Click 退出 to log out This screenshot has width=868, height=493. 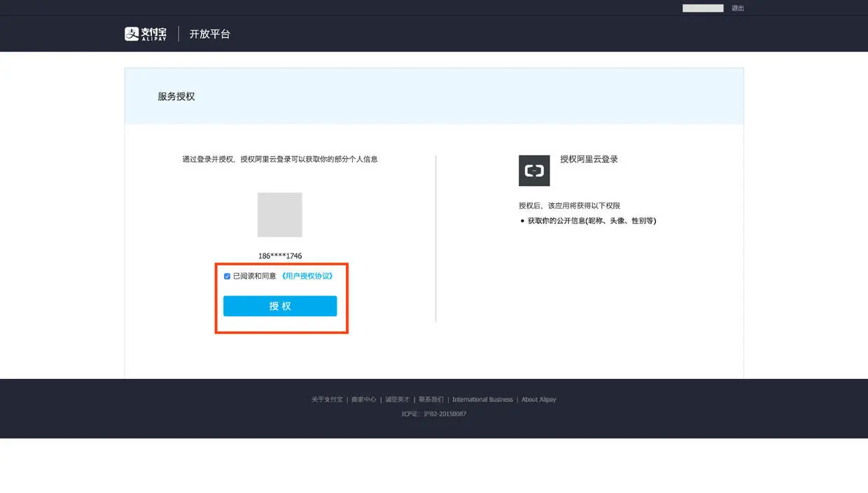[x=738, y=8]
